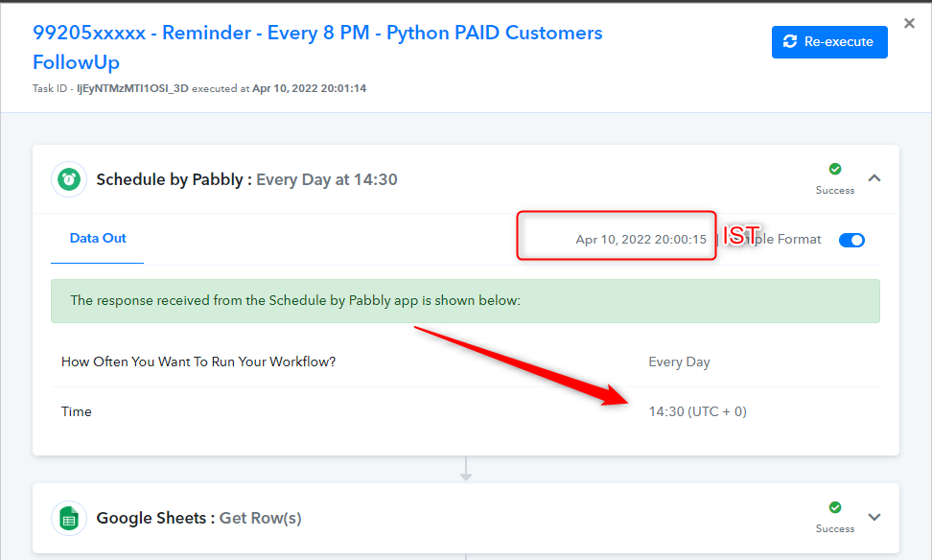Click 'How Often You Want To Run' label
The width and height of the screenshot is (932, 560).
pyautogui.click(x=198, y=362)
